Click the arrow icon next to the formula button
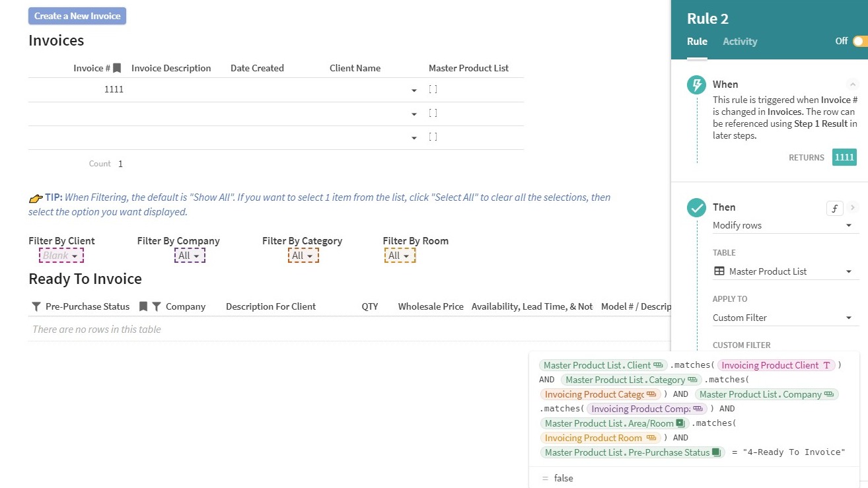The image size is (868, 488). (853, 207)
